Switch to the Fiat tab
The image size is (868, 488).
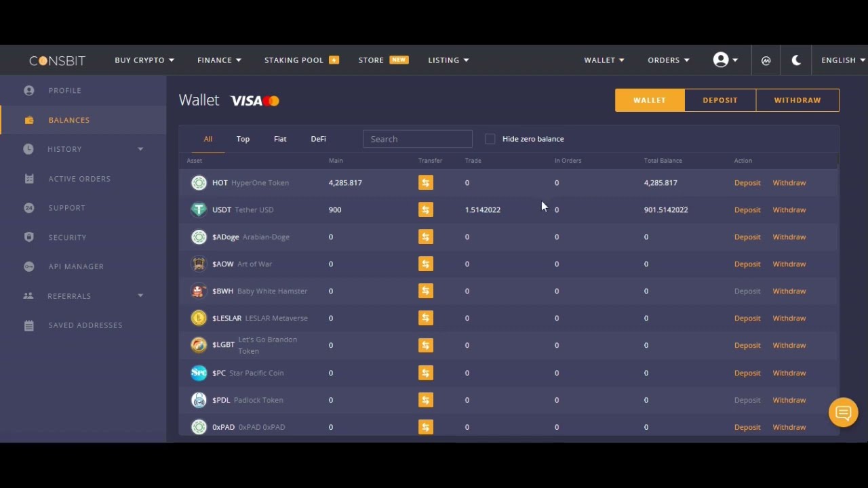280,139
